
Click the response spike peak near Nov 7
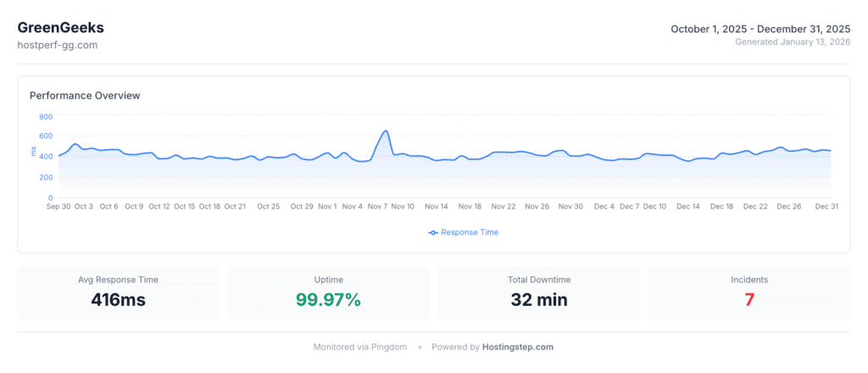pyautogui.click(x=386, y=131)
